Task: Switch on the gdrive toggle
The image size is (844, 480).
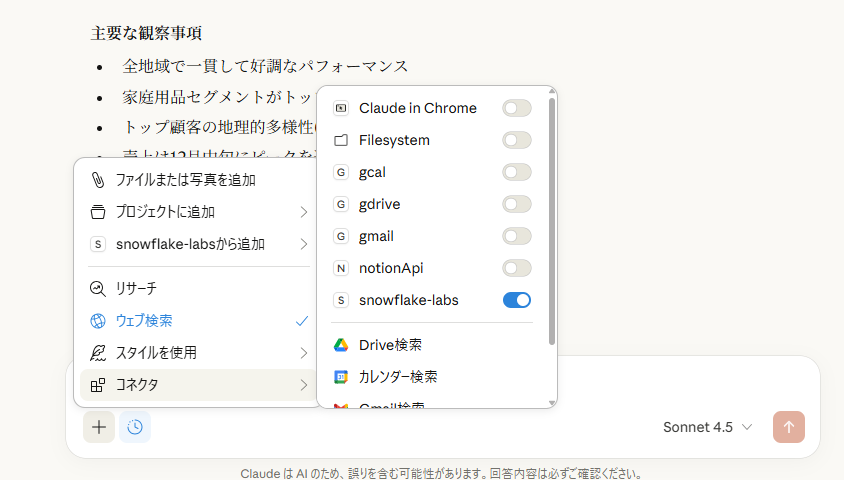Action: (517, 204)
